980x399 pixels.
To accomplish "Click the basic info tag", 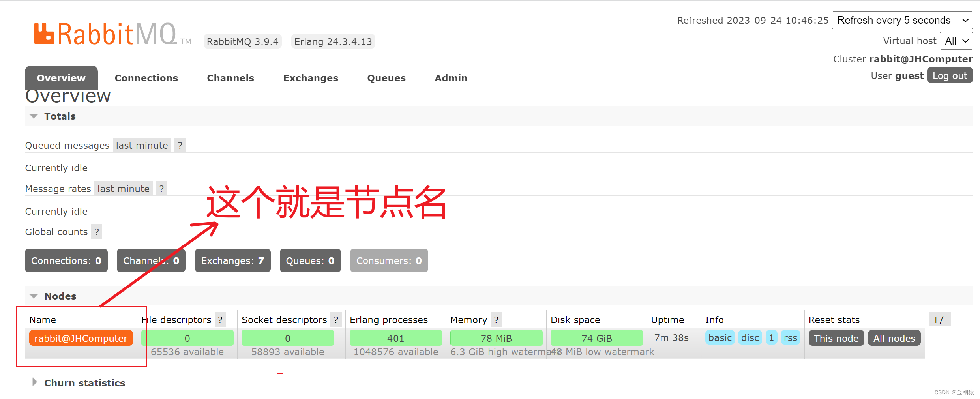I will (720, 338).
